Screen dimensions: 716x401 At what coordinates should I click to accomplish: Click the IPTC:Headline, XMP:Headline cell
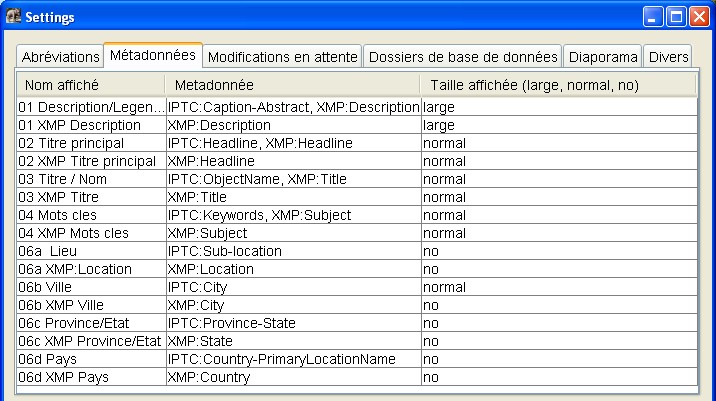pyautogui.click(x=294, y=143)
